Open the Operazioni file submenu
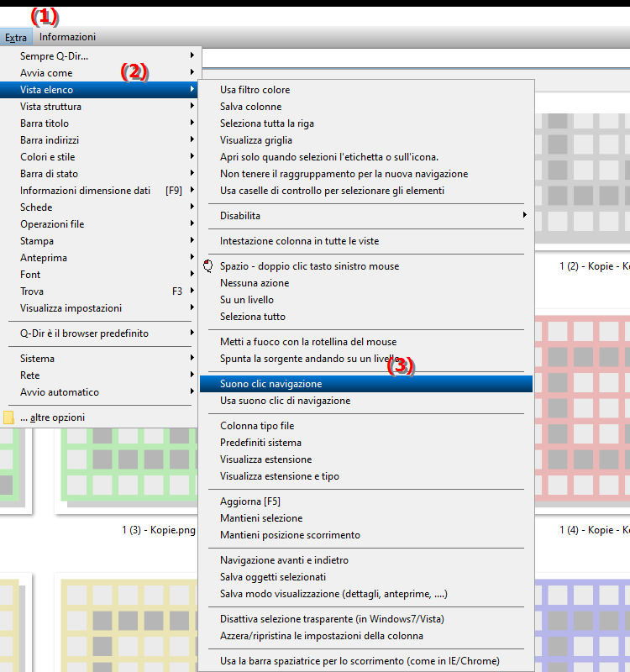The width and height of the screenshot is (630, 672). (x=98, y=224)
